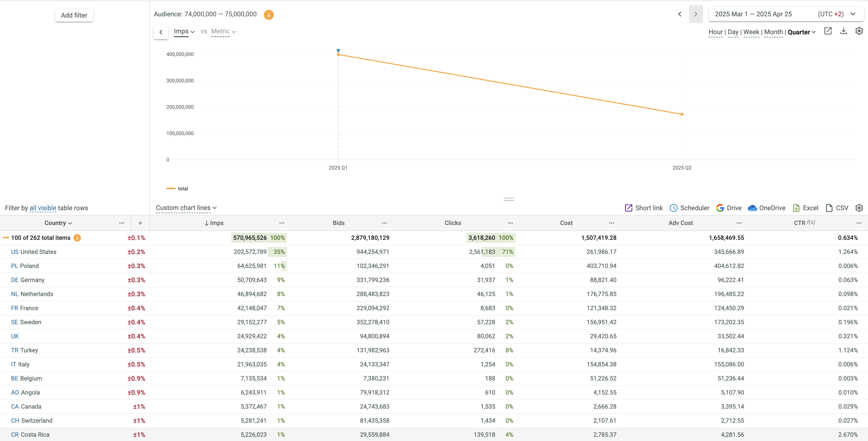Viewport: 868px width, 441px height.
Task: Click the audience info icon
Action: coord(269,15)
